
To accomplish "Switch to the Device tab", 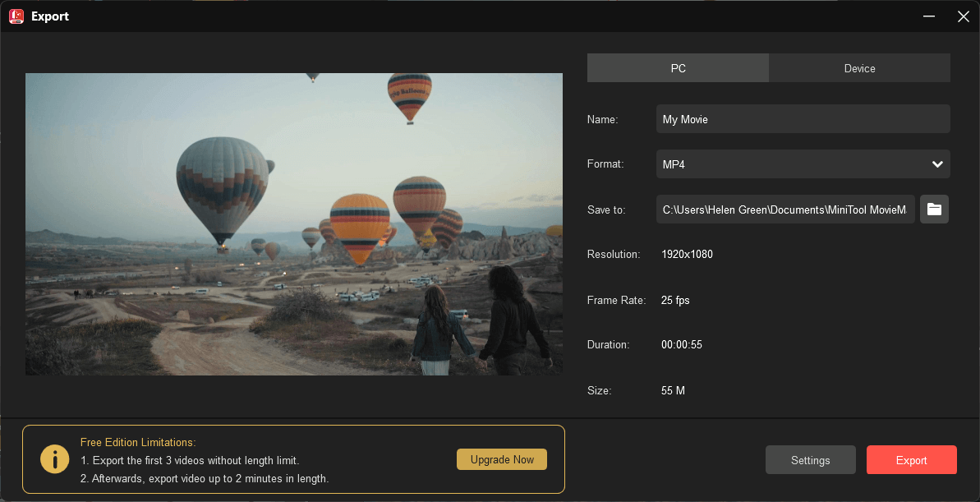I will point(859,68).
